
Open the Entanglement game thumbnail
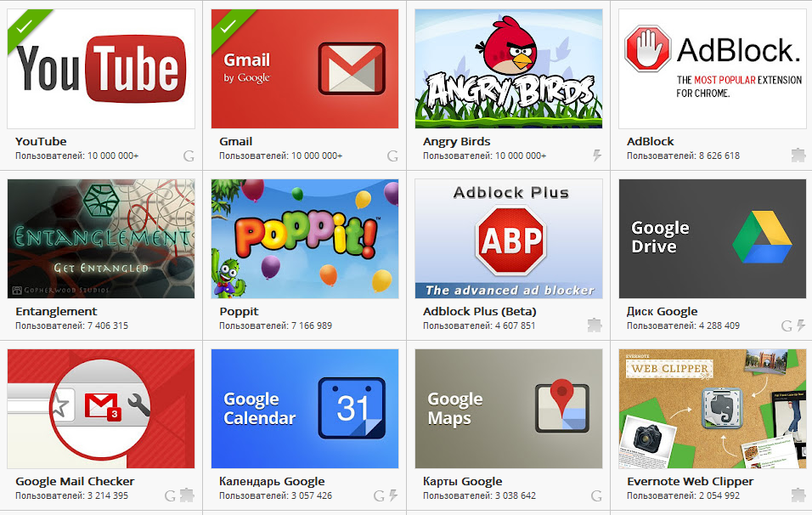click(x=101, y=239)
